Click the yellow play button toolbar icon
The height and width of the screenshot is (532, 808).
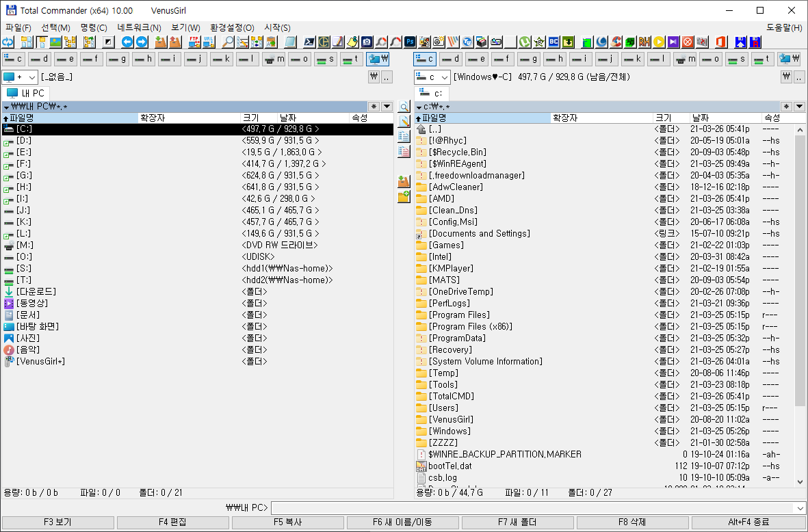[659, 42]
